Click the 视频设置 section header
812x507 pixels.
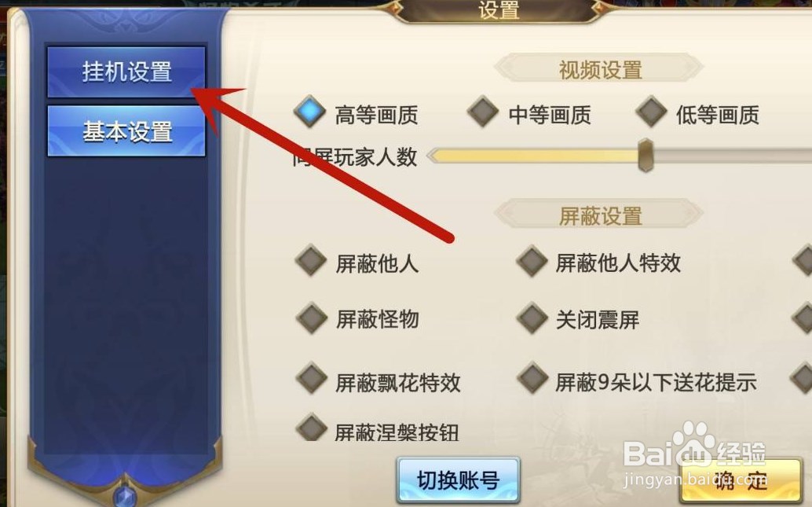600,68
